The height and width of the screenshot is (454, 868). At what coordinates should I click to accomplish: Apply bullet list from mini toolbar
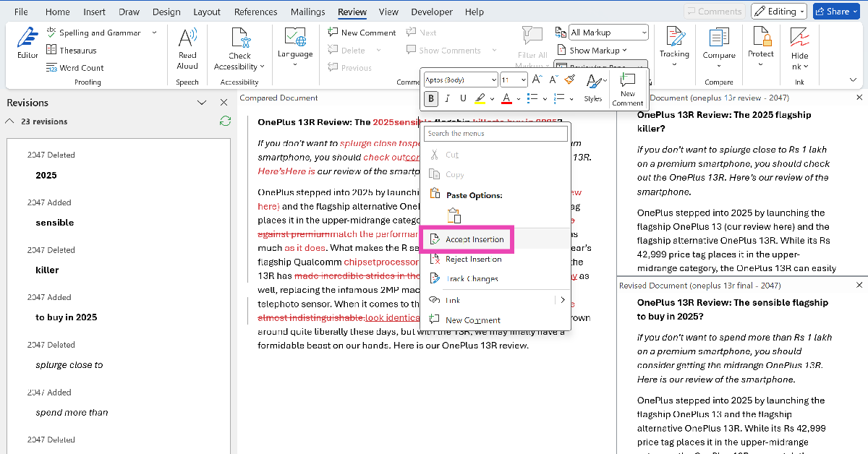[532, 98]
